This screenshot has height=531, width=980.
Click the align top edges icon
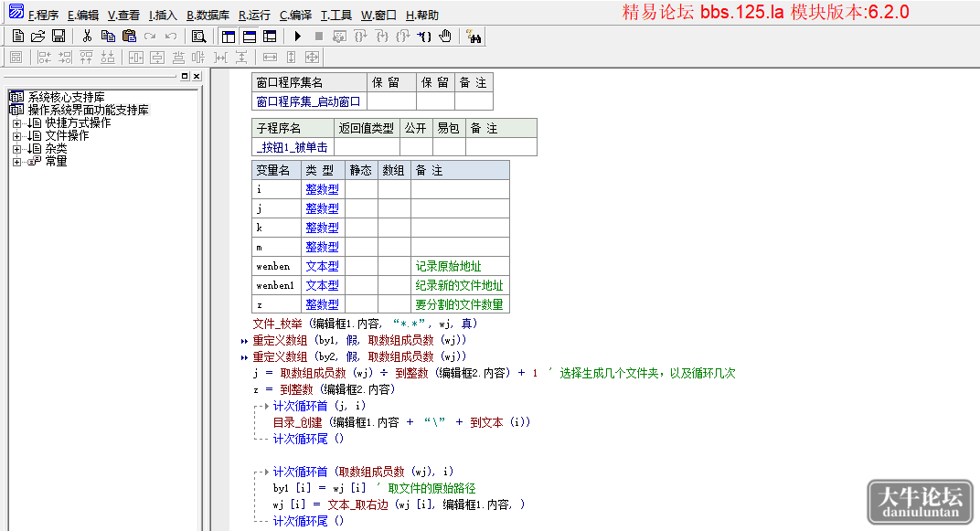86,58
